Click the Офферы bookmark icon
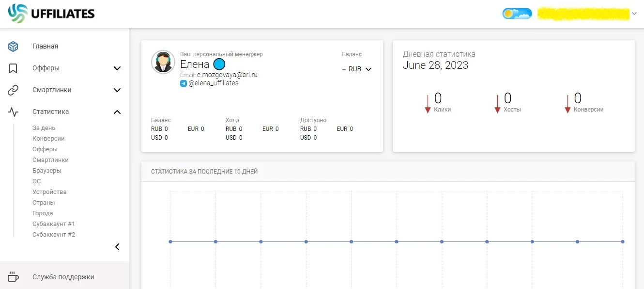The width and height of the screenshot is (644, 289). pyautogui.click(x=13, y=68)
